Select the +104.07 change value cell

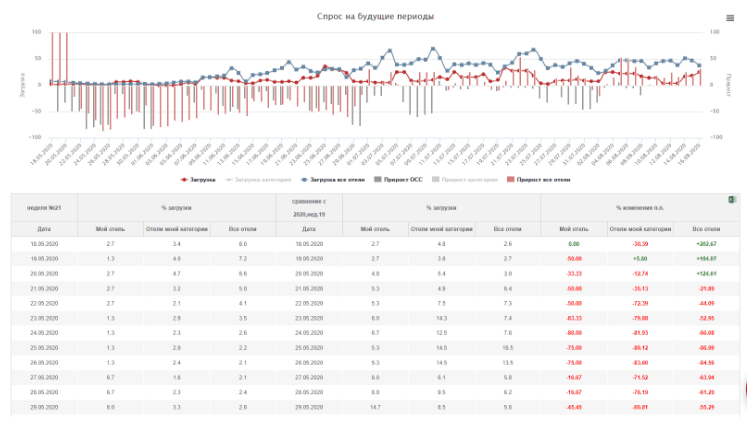(706, 257)
